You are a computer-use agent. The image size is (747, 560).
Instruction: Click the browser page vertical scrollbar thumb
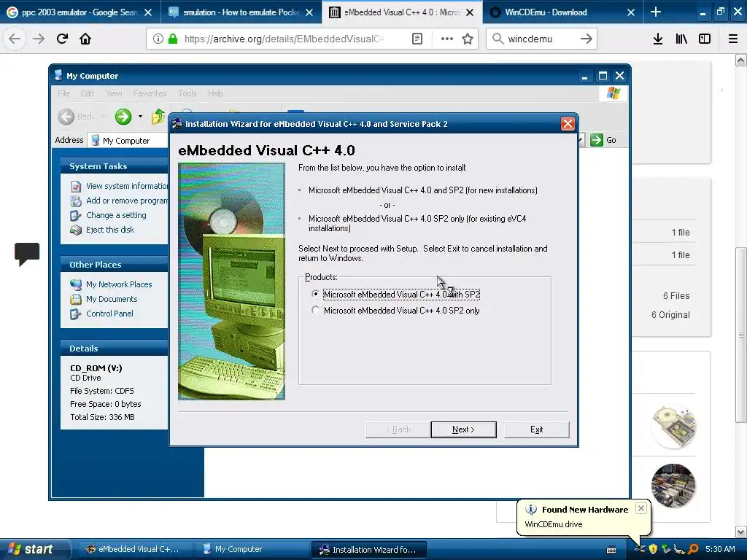coord(740,334)
